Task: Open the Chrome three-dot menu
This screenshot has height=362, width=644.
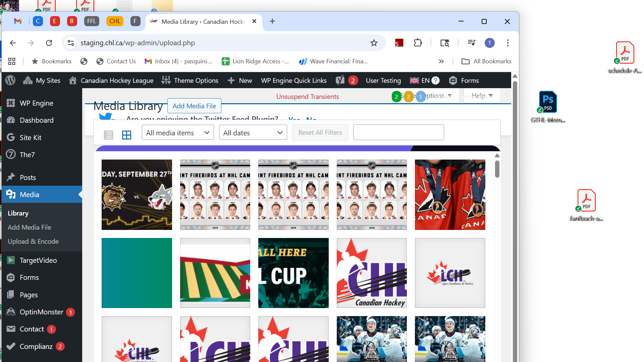Action: (x=507, y=43)
